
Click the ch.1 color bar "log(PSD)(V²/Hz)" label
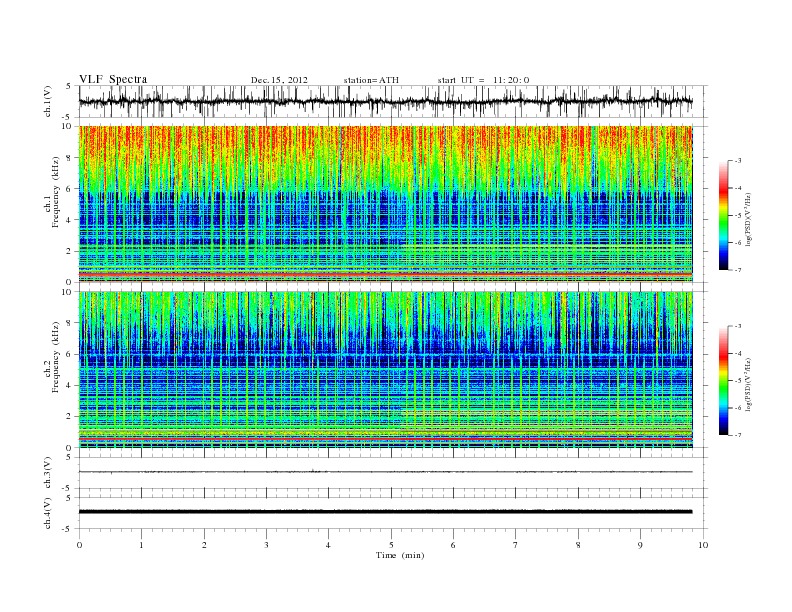(748, 220)
